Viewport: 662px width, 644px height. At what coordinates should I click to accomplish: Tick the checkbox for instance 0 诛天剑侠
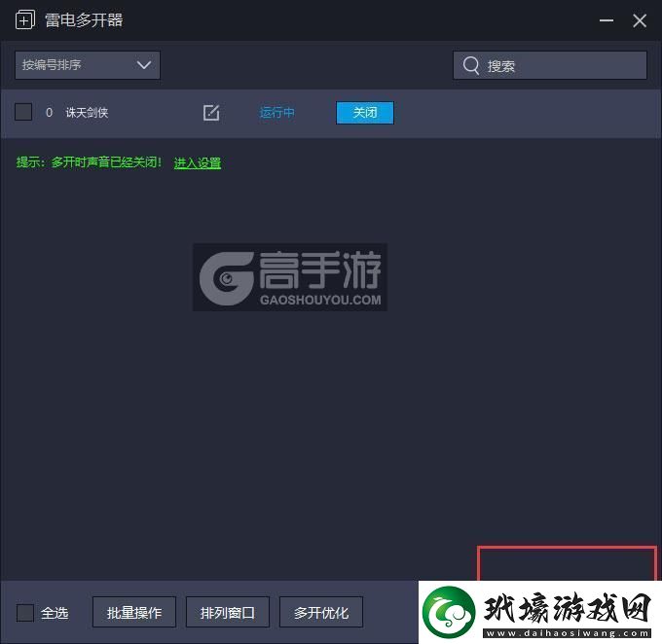tap(23, 112)
